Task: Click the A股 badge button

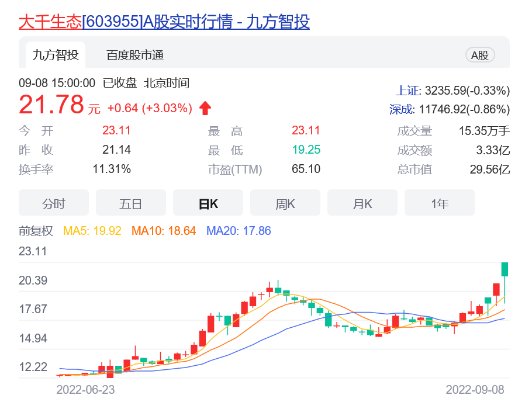Action: click(x=480, y=55)
